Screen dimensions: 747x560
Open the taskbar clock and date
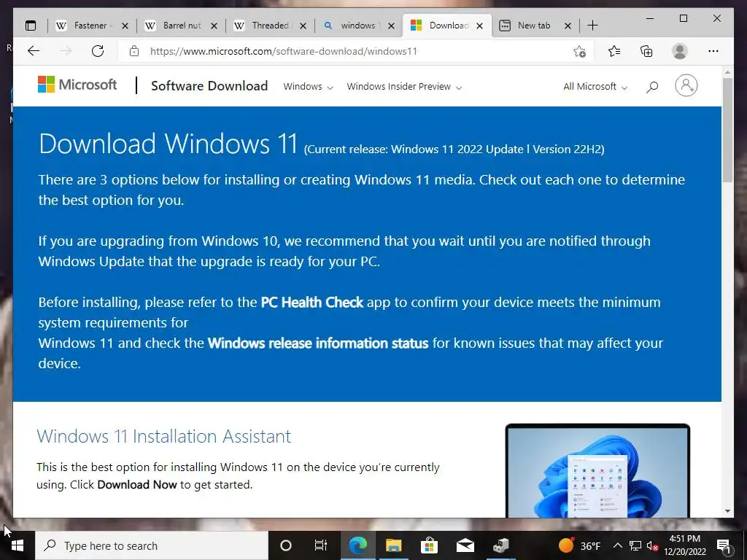point(685,545)
